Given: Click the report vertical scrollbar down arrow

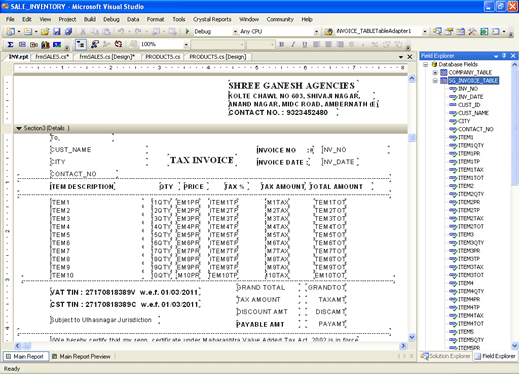Looking at the screenshot, I should click(412, 337).
